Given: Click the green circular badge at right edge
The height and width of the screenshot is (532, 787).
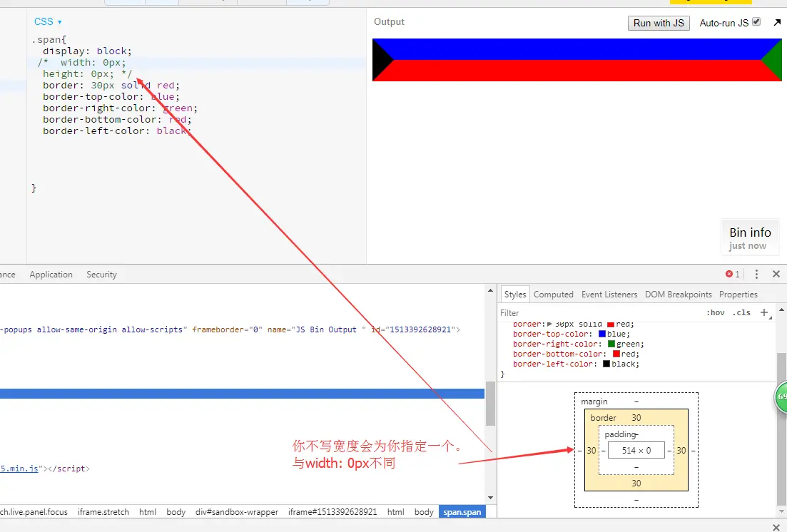Looking at the screenshot, I should click(781, 397).
